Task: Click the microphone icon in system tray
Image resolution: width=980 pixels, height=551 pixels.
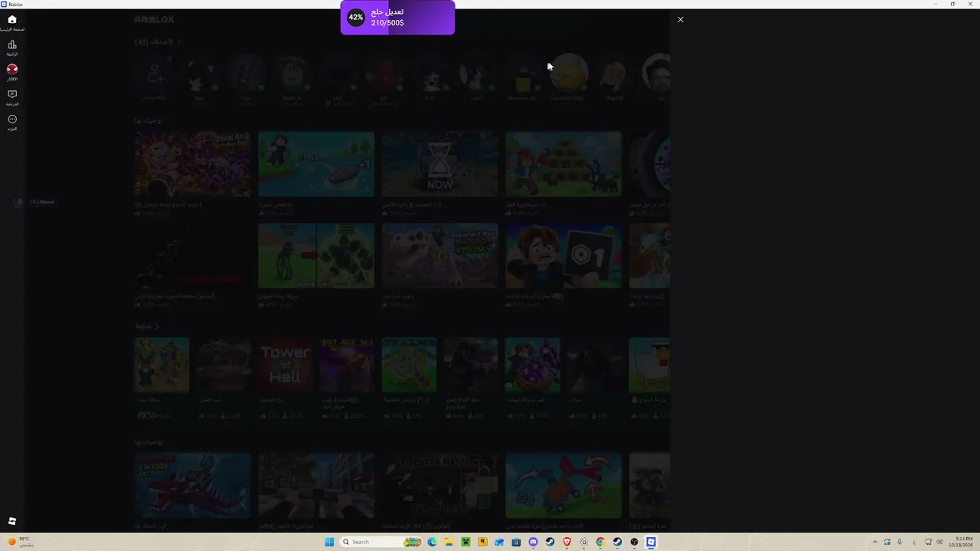Action: point(900,542)
